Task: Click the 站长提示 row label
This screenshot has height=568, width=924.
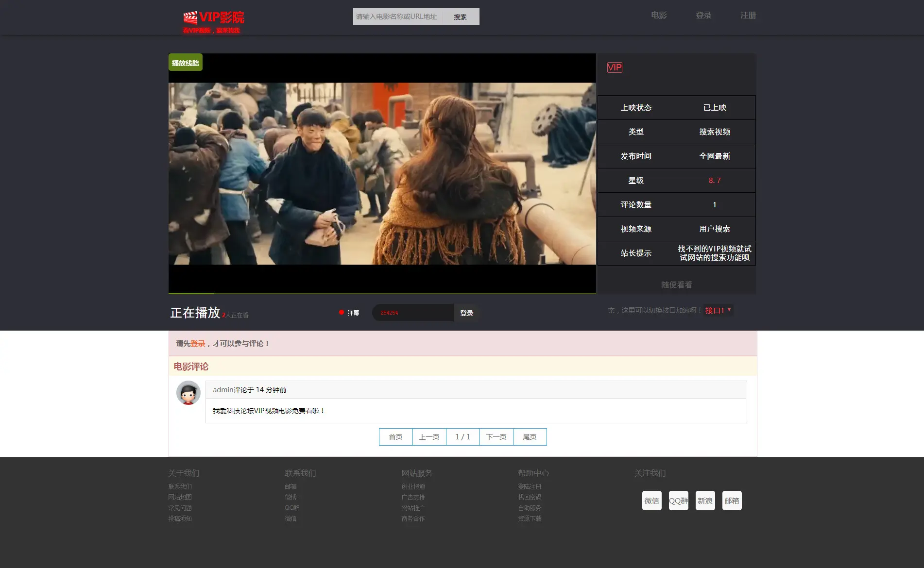Action: [x=636, y=253]
